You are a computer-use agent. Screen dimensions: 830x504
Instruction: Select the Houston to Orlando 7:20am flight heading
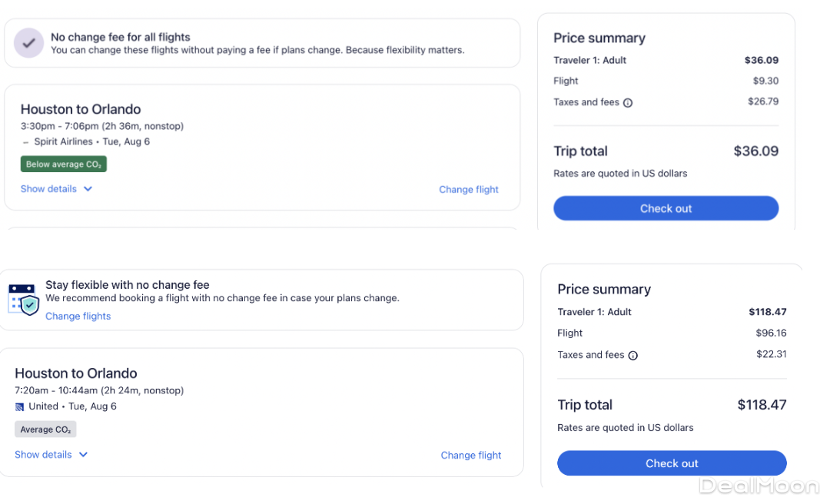pyautogui.click(x=76, y=373)
